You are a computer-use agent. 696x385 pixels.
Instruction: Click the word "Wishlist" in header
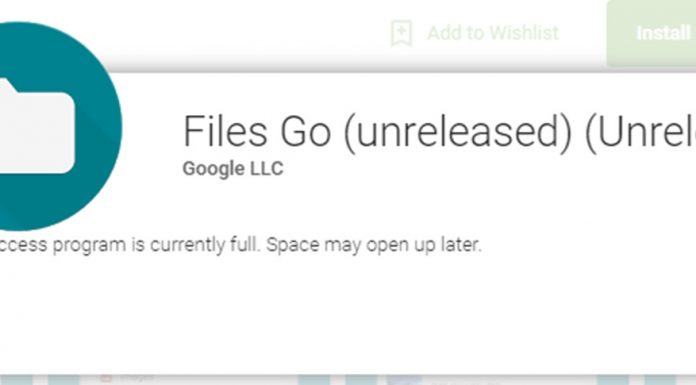tap(524, 33)
